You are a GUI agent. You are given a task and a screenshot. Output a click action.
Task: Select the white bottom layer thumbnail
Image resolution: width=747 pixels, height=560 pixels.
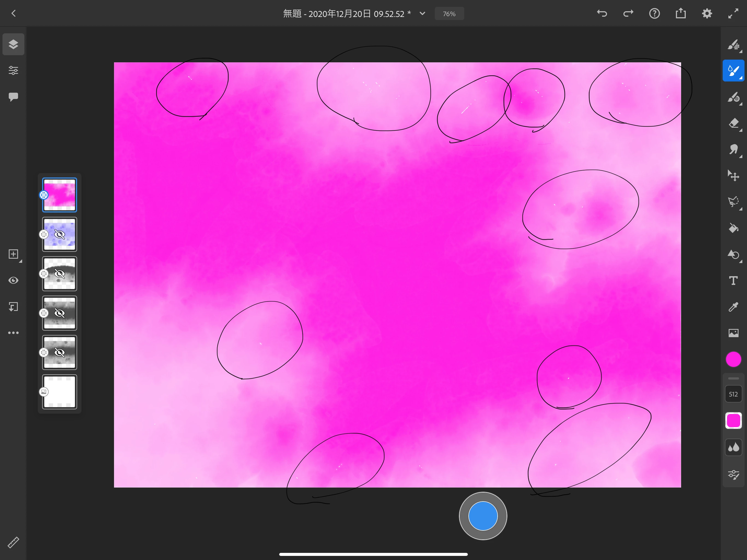point(60,392)
